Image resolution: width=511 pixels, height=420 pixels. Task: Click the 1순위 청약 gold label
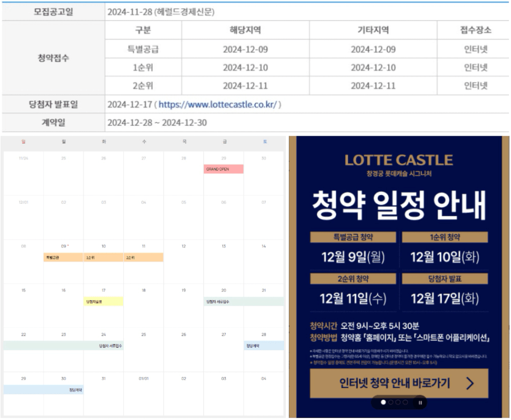pyautogui.click(x=445, y=237)
